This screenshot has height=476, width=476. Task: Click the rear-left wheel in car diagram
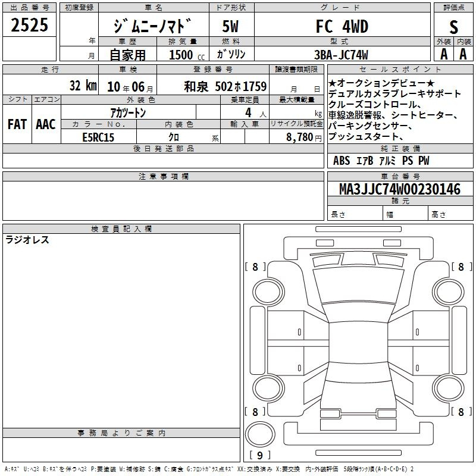[268, 388]
